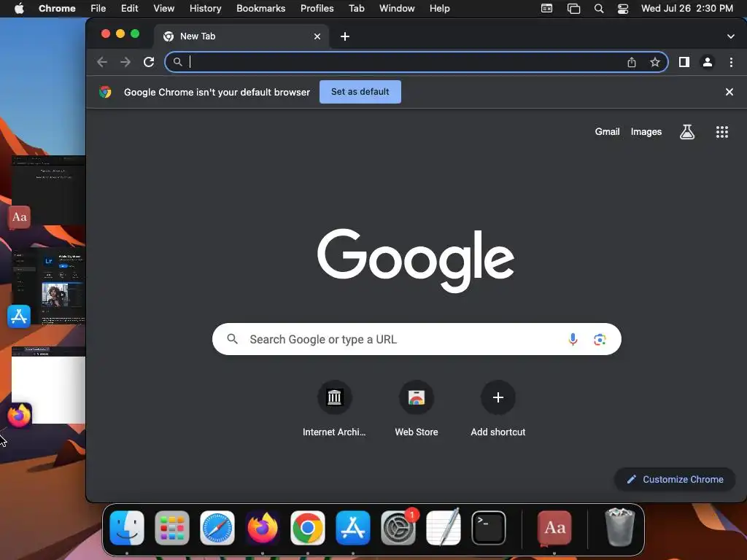Select the New Tab tab
This screenshot has height=560, width=747.
[241, 36]
